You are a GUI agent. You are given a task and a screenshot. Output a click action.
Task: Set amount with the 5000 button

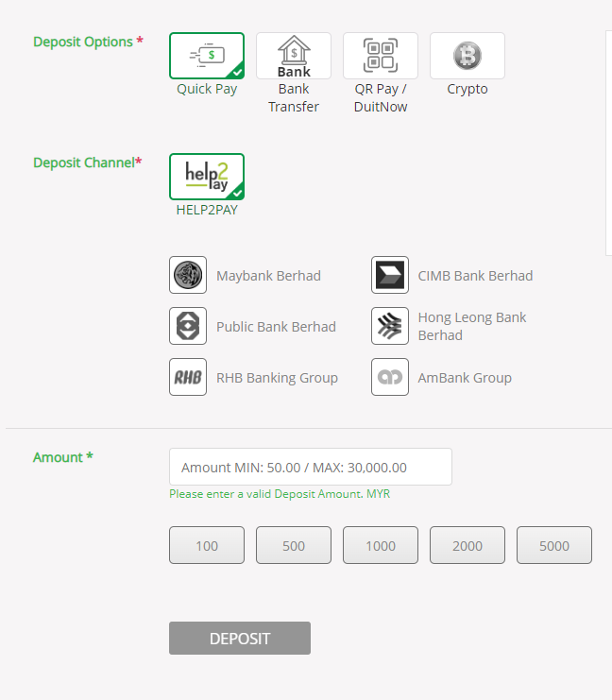click(554, 545)
